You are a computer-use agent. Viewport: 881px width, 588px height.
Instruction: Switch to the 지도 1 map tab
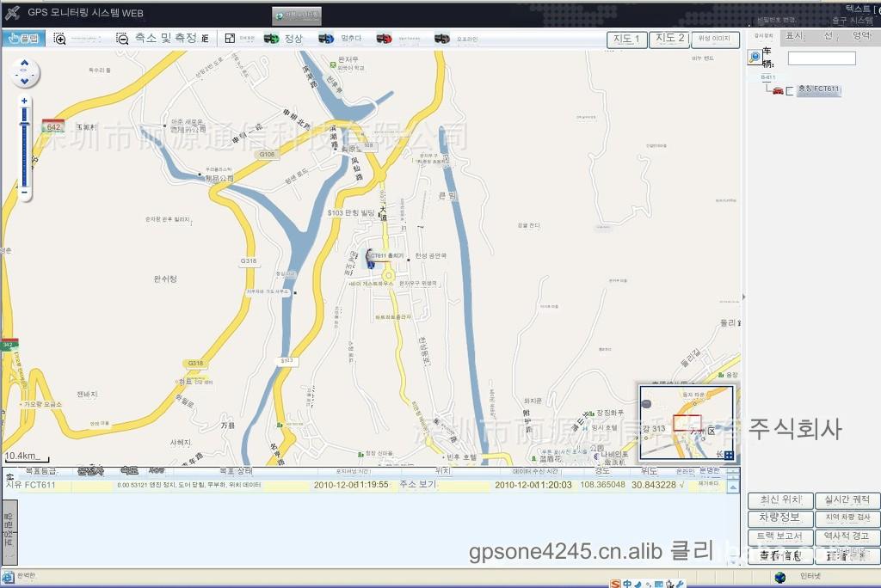point(625,39)
